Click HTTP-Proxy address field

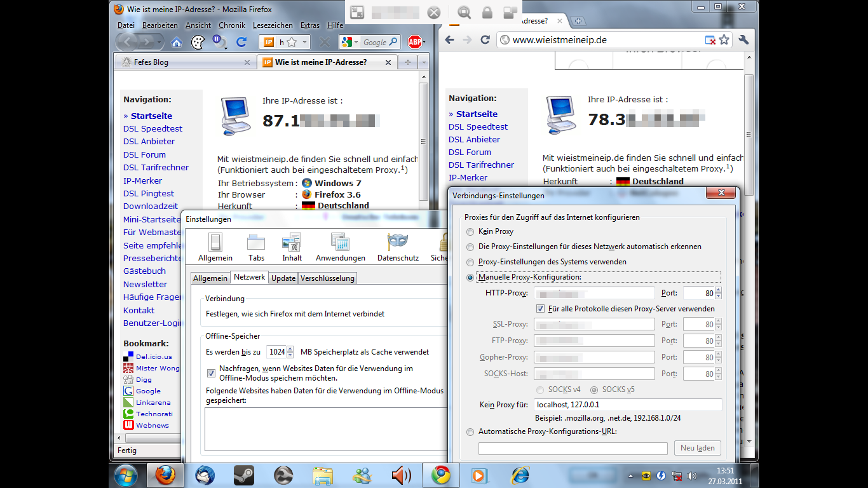point(594,293)
